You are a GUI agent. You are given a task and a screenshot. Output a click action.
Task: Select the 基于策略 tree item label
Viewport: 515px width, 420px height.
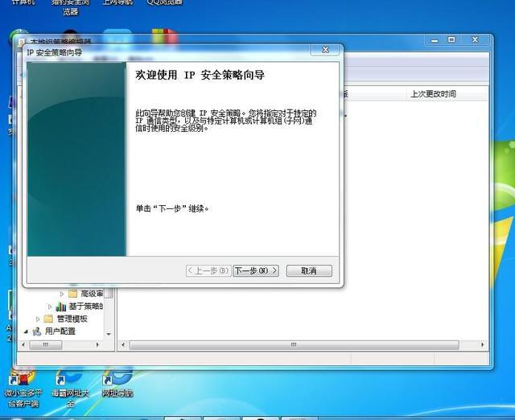[86, 306]
